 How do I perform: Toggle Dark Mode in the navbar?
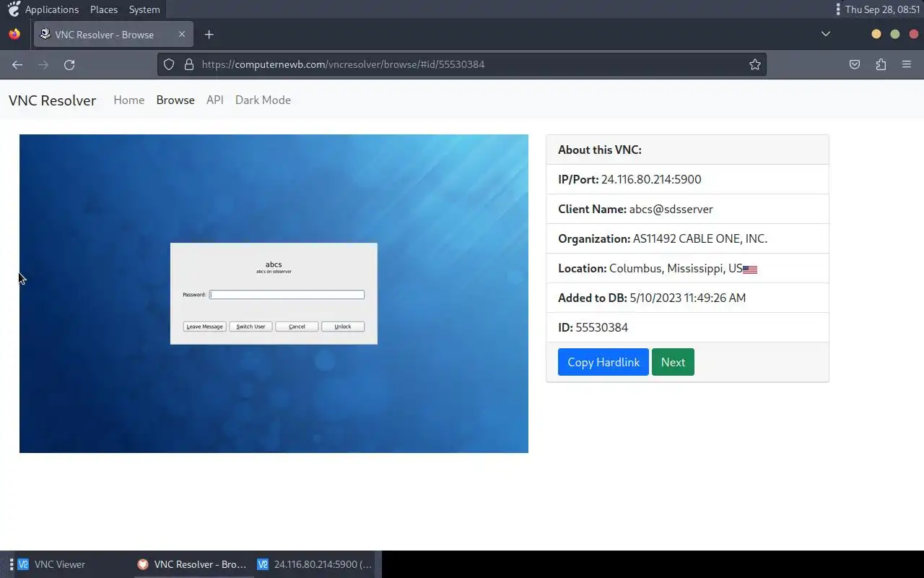[263, 100]
